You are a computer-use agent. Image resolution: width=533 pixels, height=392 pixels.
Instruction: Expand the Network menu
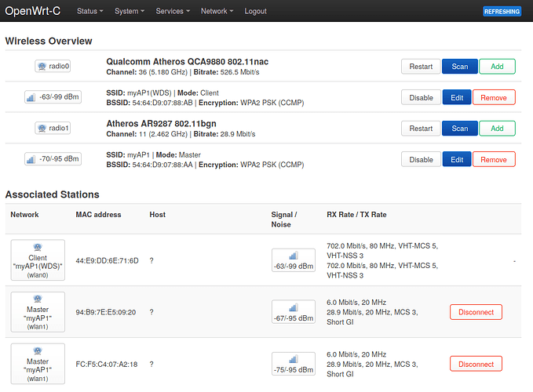click(217, 11)
